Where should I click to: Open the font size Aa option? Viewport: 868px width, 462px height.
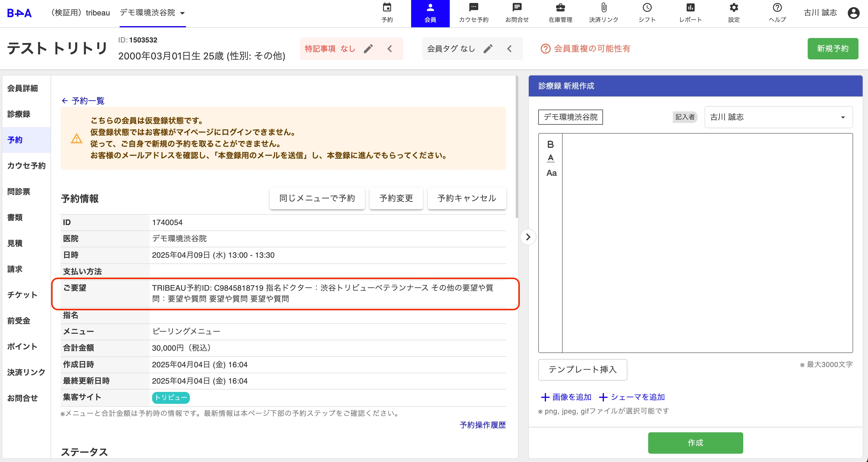(551, 173)
